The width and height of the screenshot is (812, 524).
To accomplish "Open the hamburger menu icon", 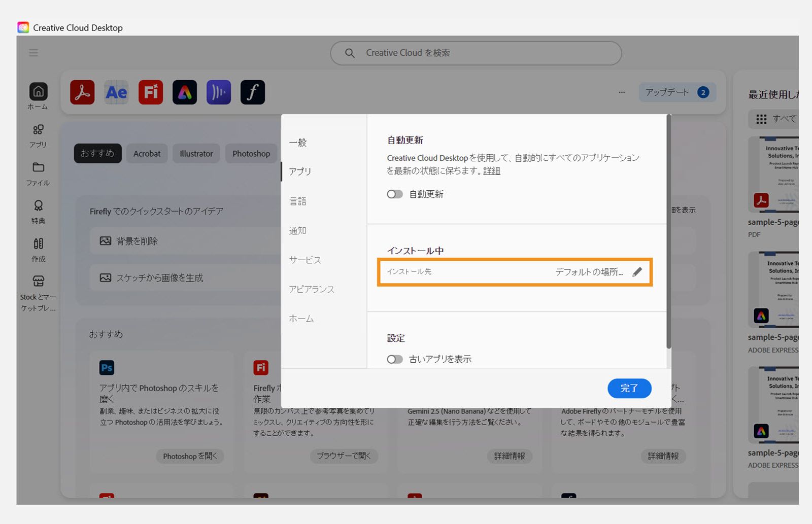I will pyautogui.click(x=33, y=53).
